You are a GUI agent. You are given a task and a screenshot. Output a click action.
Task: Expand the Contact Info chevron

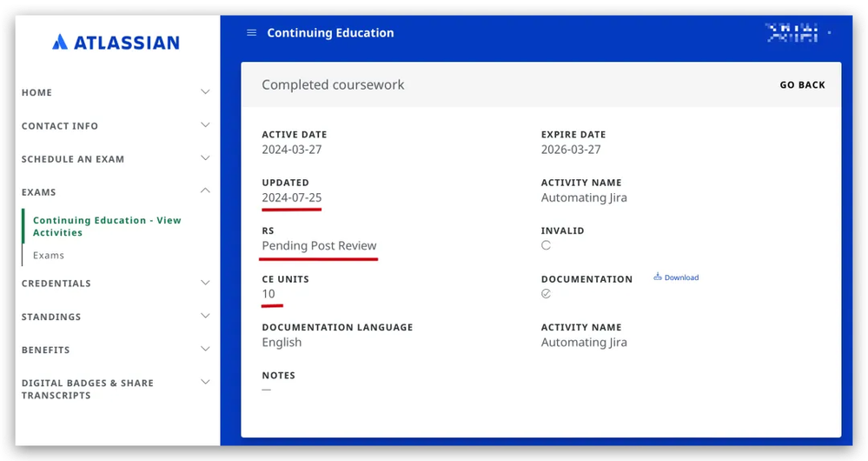point(205,125)
